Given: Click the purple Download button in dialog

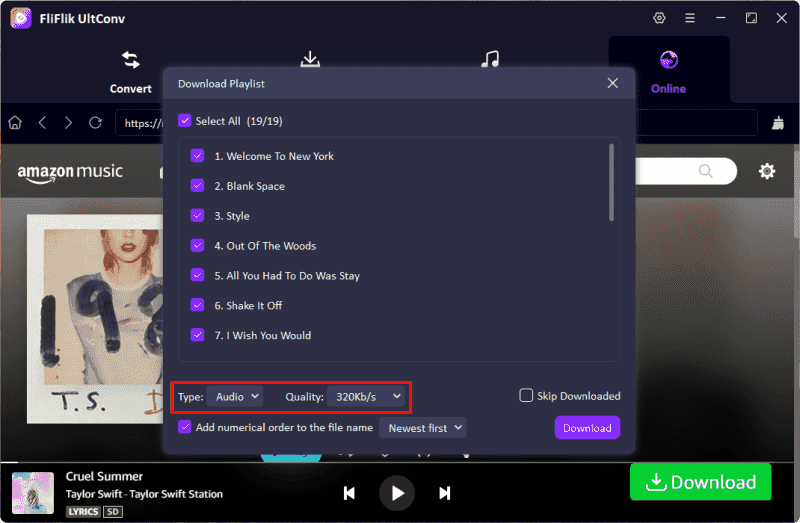Looking at the screenshot, I should pyautogui.click(x=587, y=428).
